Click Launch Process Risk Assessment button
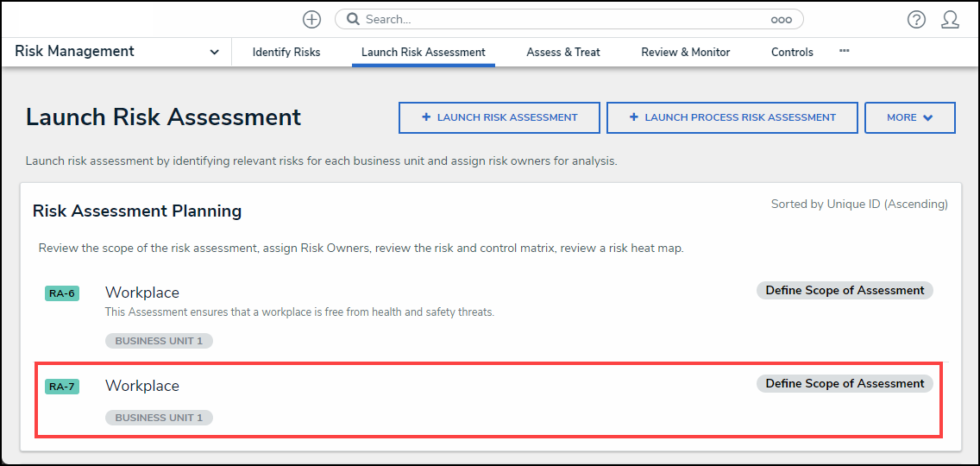Screen dimensions: 980x466 click(732, 117)
